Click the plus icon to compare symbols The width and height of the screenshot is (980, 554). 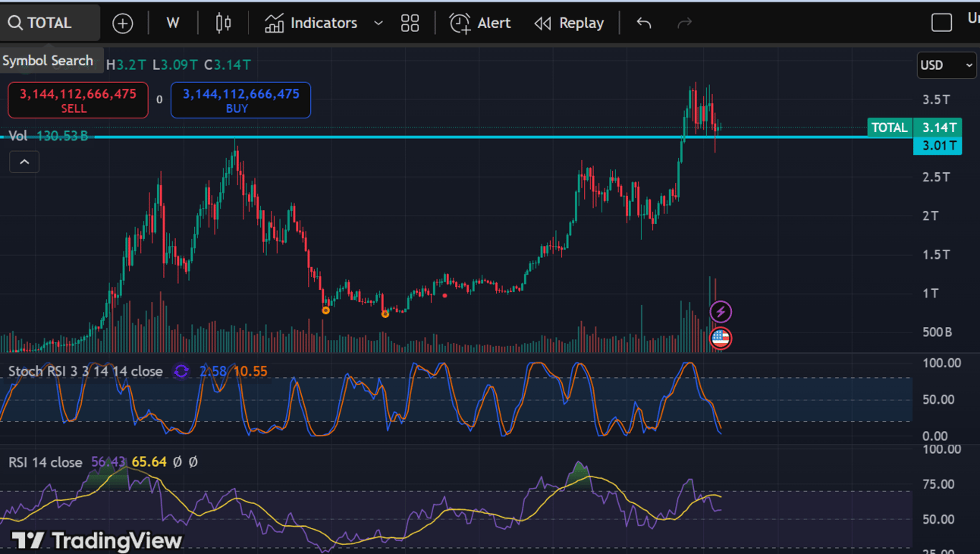(x=122, y=24)
